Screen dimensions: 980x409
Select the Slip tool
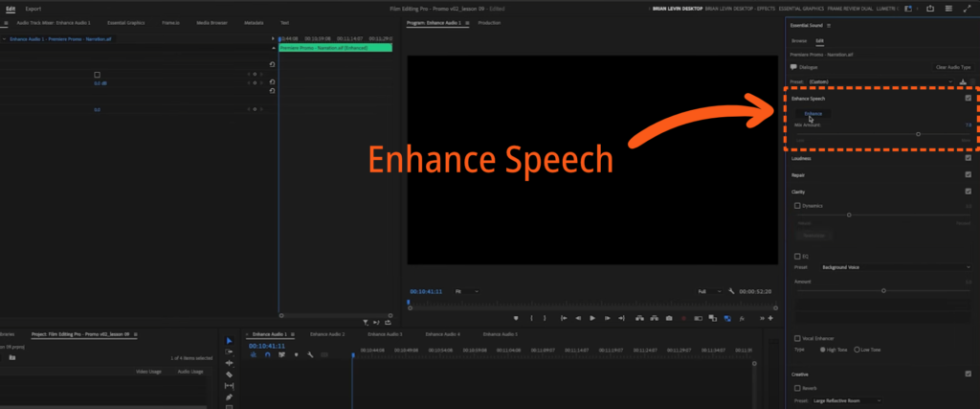tap(230, 386)
